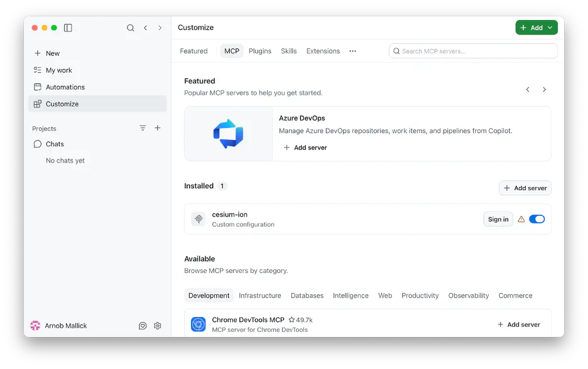Viewport: 588px width, 369px height.
Task: Click the Arnob Mallick profile avatar
Action: click(35, 326)
